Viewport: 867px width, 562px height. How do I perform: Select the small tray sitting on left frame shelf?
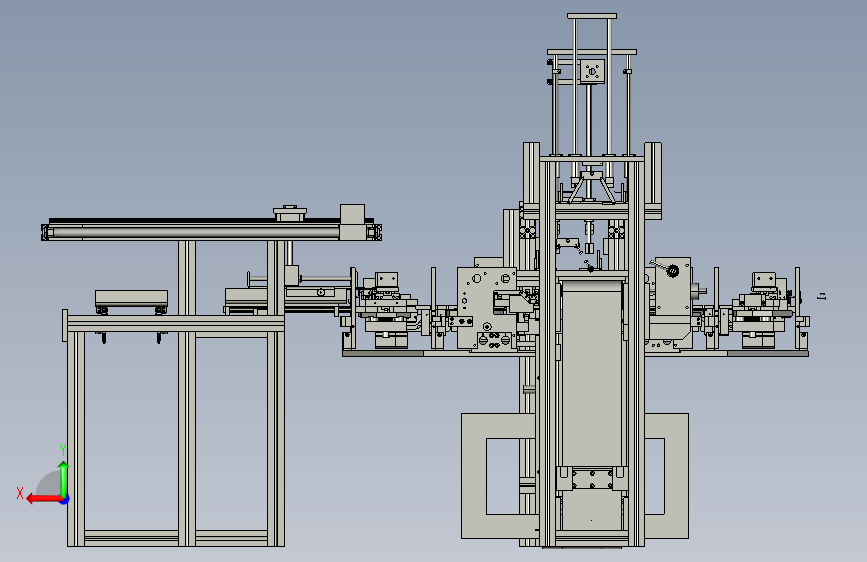[131, 298]
